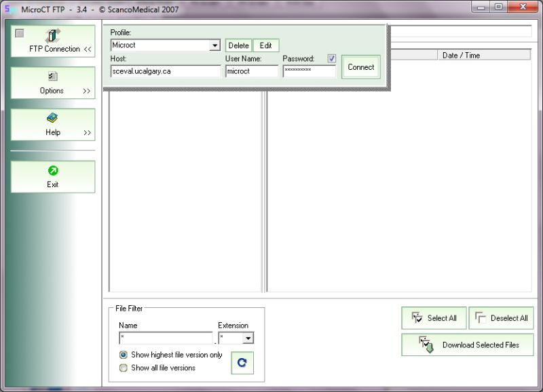
Task: Expand the Help panel chevrons
Action: (87, 132)
